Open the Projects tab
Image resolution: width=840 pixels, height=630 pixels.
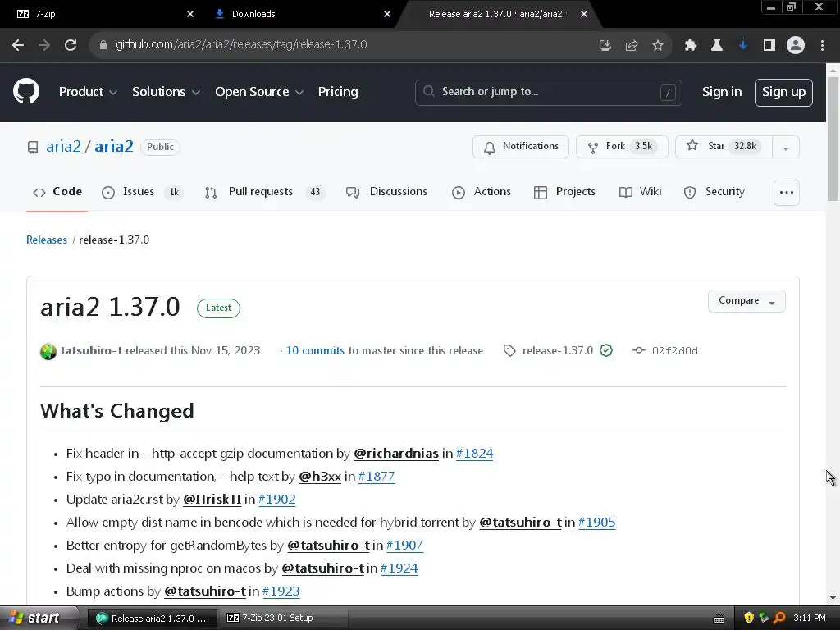click(564, 192)
